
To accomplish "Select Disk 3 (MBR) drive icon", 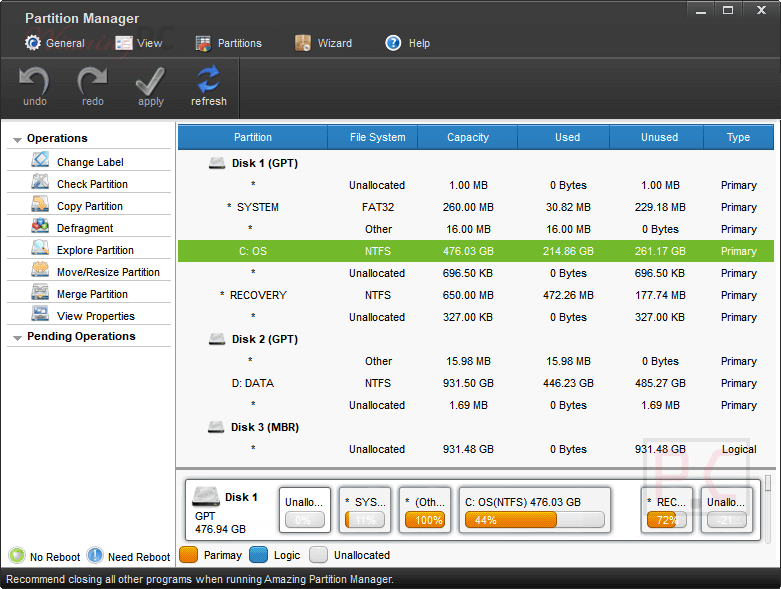I will coord(216,427).
